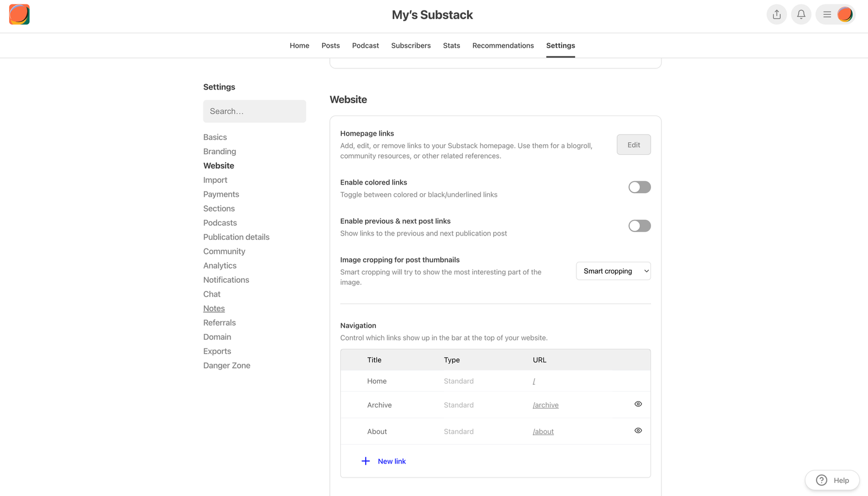Select Notes in the settings sidebar
Screen dimensions: 868x496
pyautogui.click(x=214, y=308)
